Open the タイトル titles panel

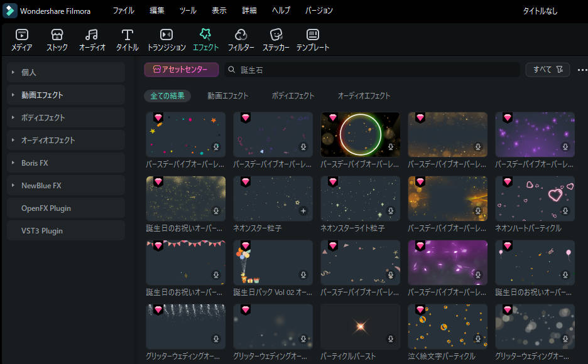tap(127, 40)
